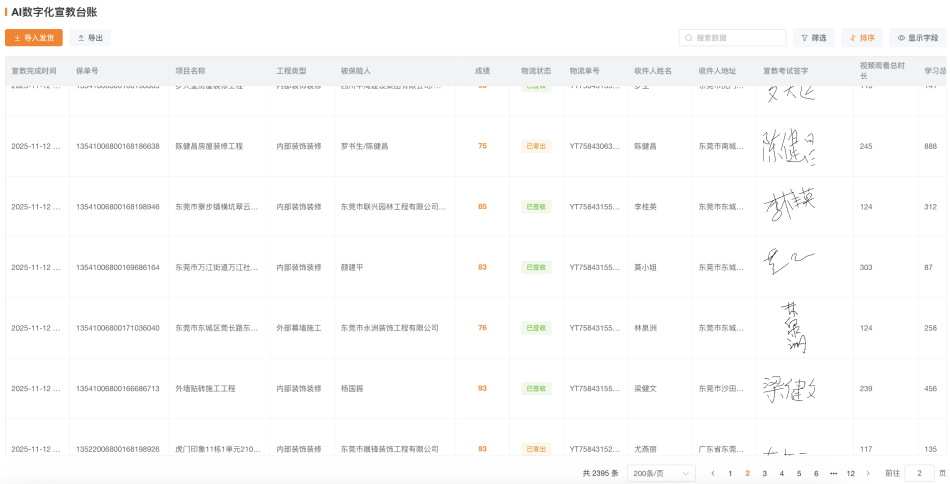The width and height of the screenshot is (950, 484).
Task: Click the 导出 export button
Action: click(x=90, y=38)
